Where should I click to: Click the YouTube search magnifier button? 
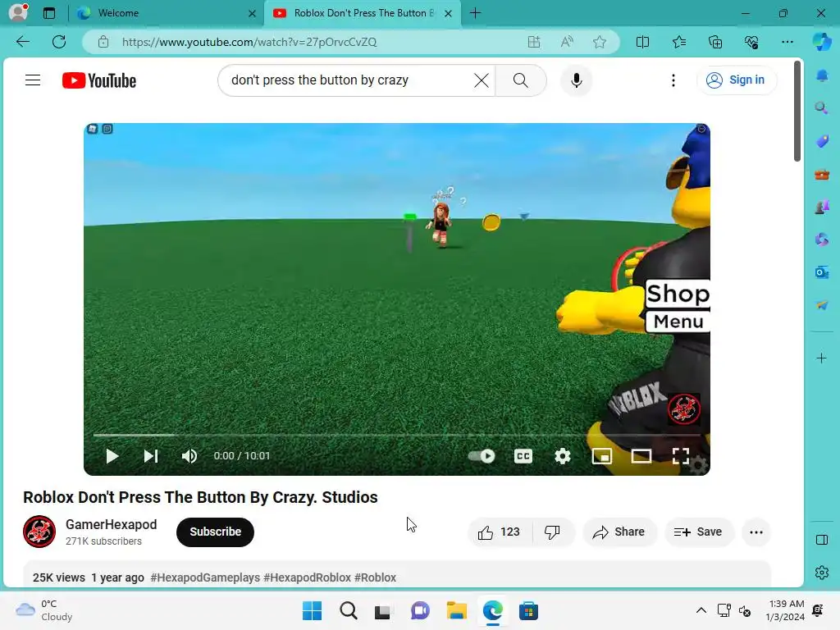(x=520, y=80)
